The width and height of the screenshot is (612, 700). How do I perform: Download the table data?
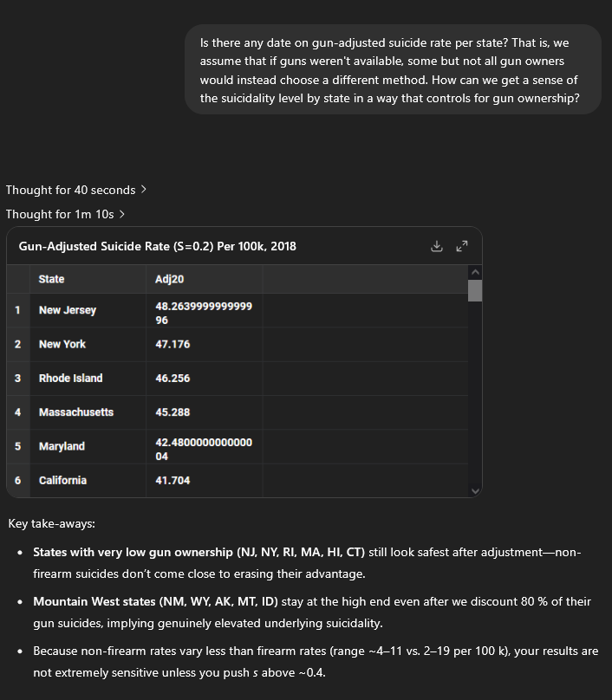click(x=437, y=246)
